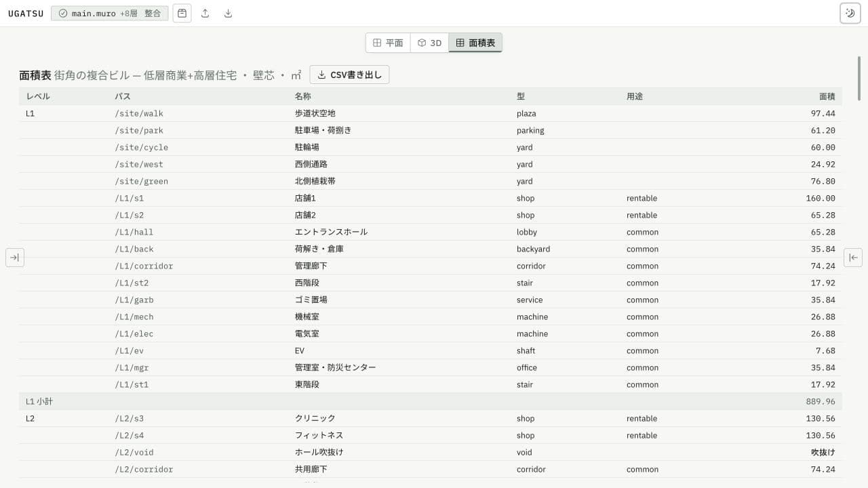Click the 889.96 subtotal value

[821, 401]
